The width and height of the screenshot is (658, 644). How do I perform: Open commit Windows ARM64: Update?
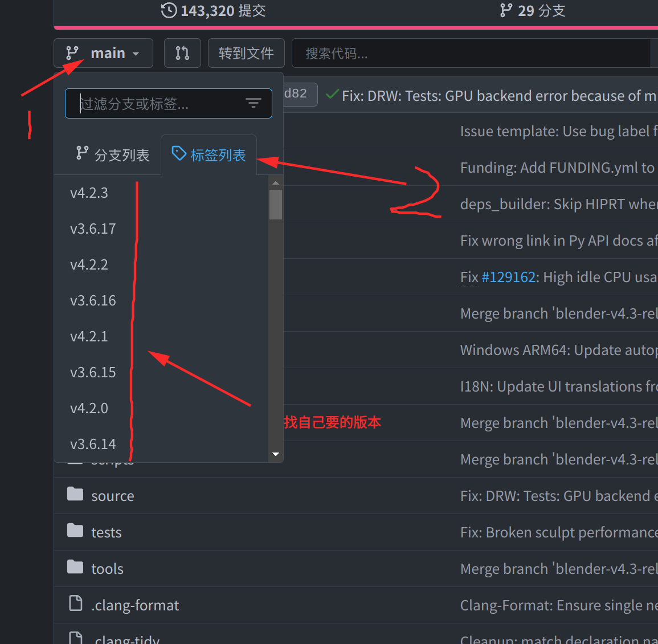(559, 350)
